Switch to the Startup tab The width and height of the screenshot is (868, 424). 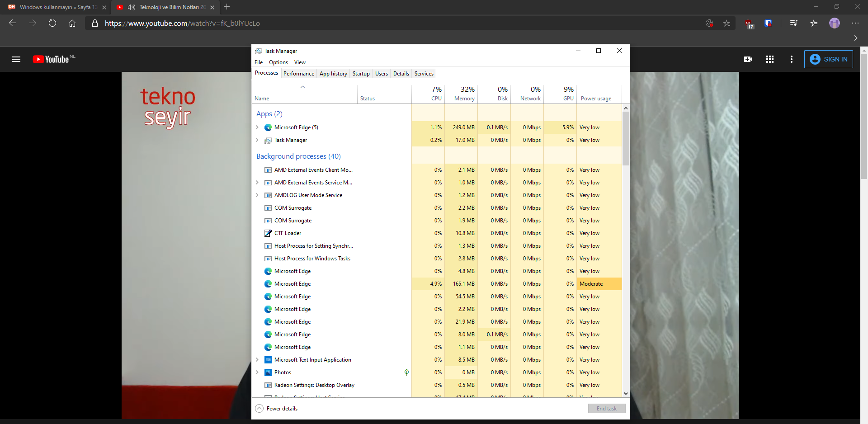pyautogui.click(x=361, y=74)
